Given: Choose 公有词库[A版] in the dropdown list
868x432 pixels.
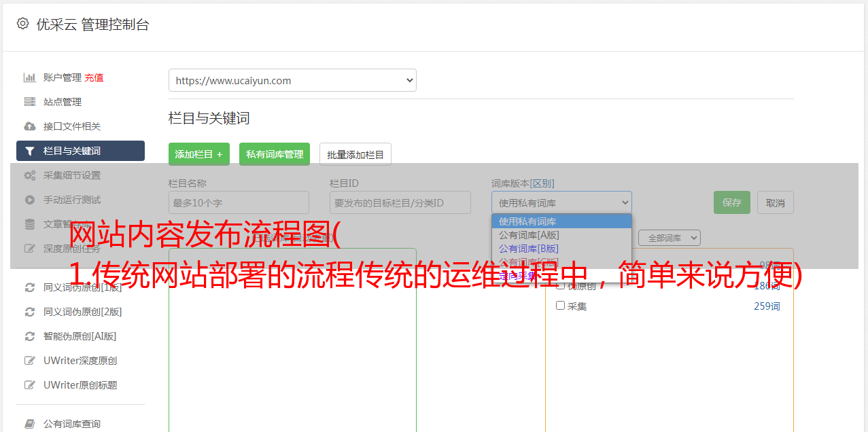Looking at the screenshot, I should point(561,235).
